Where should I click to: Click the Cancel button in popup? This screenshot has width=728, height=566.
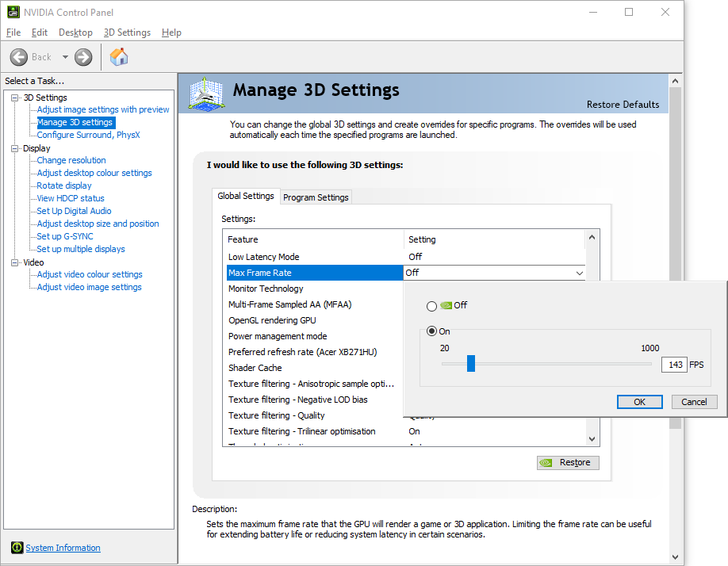click(694, 402)
